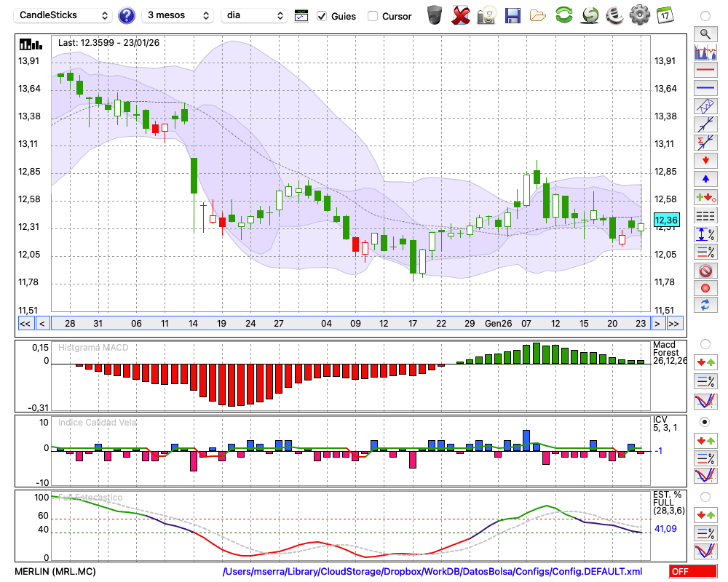
Task: Click the red prohibition sign icon
Action: click(x=705, y=271)
